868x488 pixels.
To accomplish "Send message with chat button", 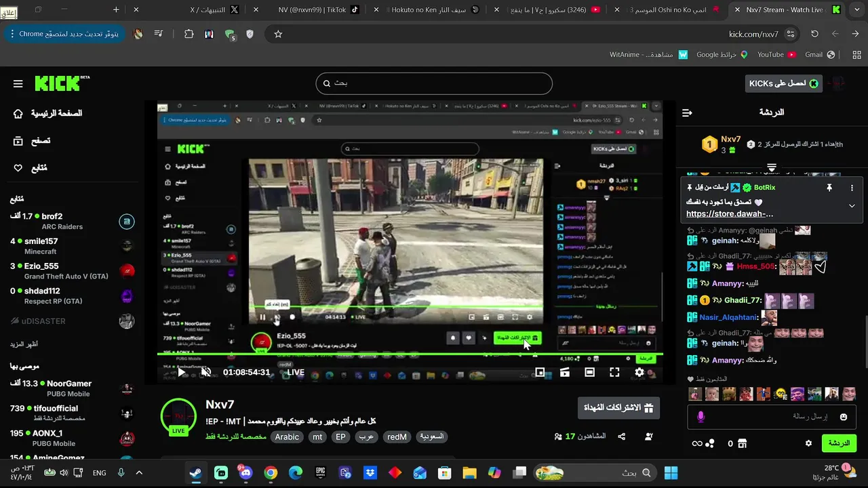I will [x=839, y=443].
